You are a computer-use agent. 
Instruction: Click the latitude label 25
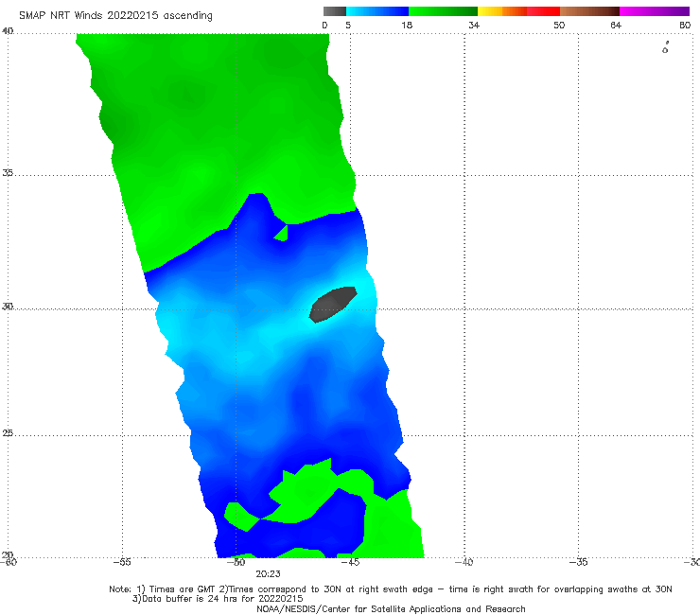[x=8, y=433]
